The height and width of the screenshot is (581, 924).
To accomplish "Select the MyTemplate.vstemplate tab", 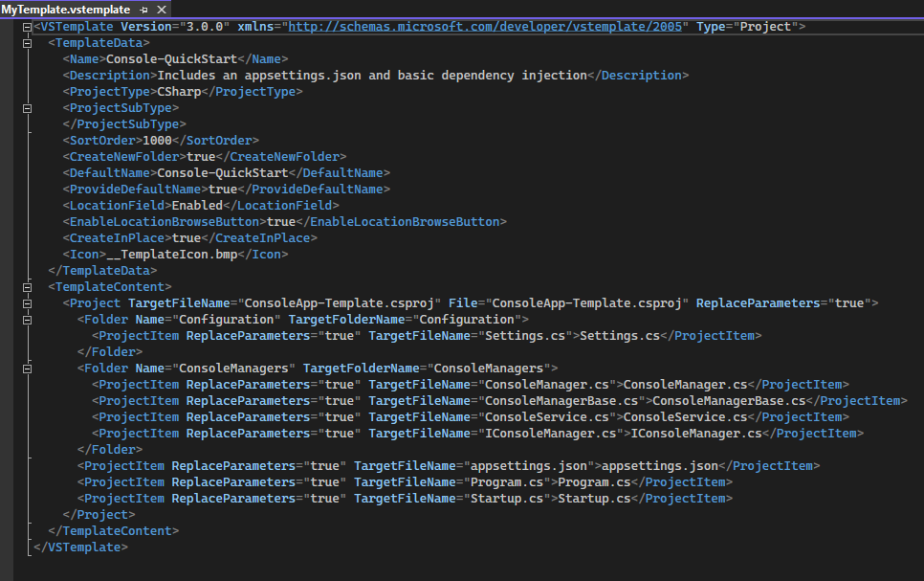I will pos(65,10).
